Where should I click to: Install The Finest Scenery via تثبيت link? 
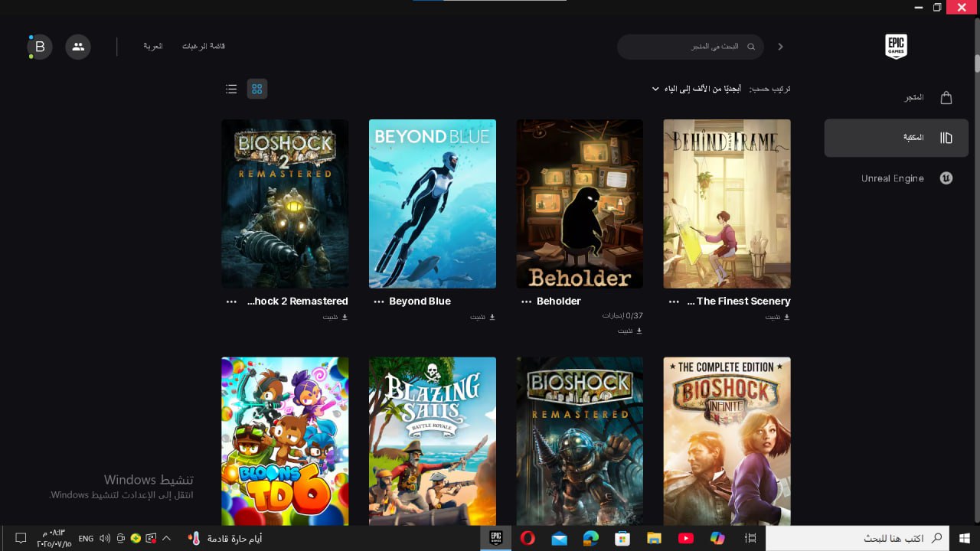[778, 317]
